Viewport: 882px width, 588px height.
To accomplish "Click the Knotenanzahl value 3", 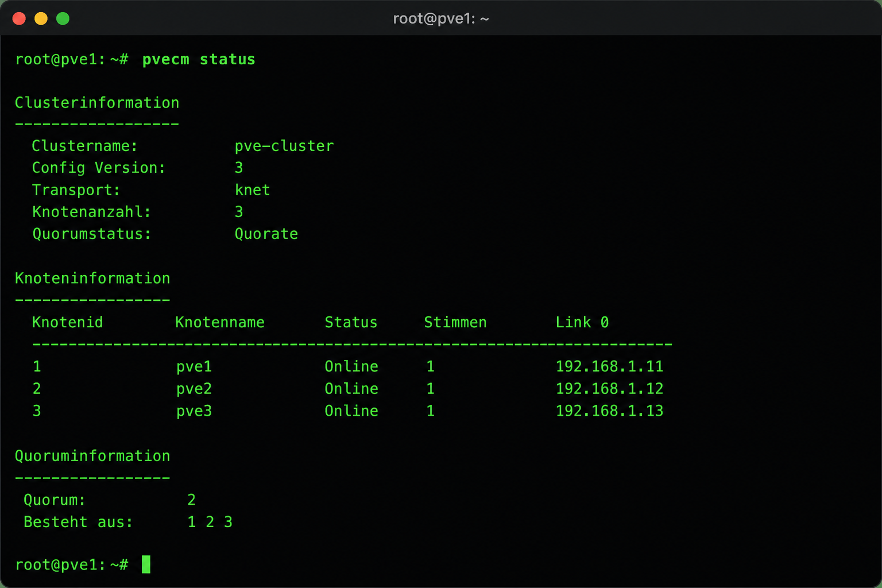I will (x=239, y=212).
